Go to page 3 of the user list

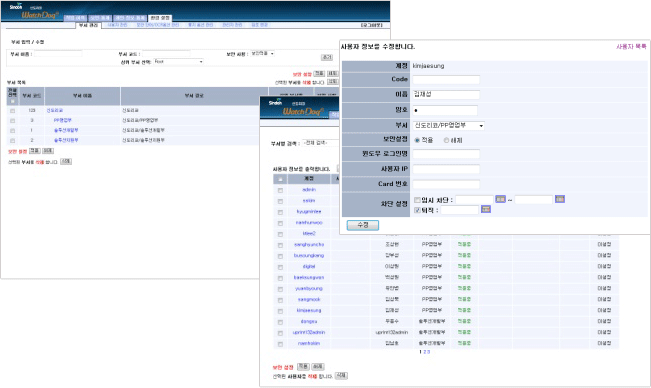coord(428,352)
